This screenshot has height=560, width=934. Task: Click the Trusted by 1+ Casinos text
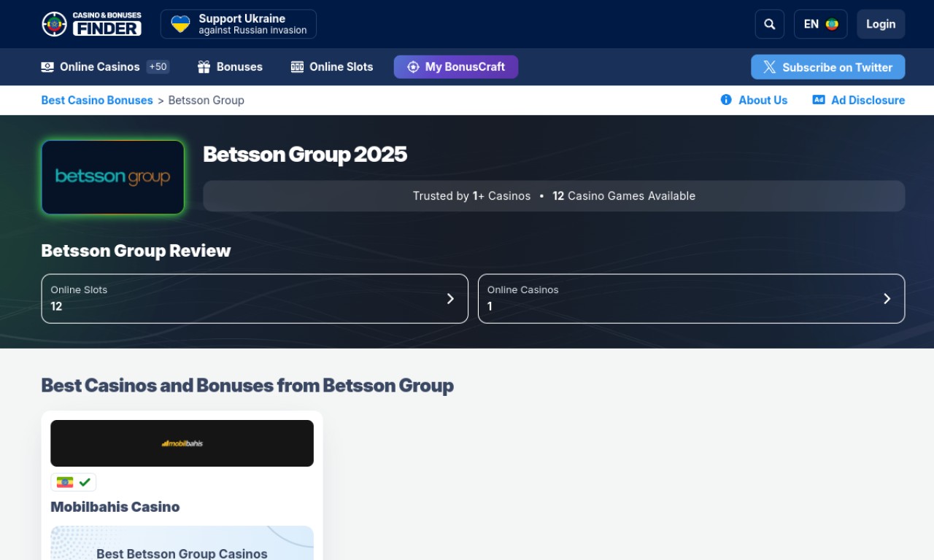(471, 196)
